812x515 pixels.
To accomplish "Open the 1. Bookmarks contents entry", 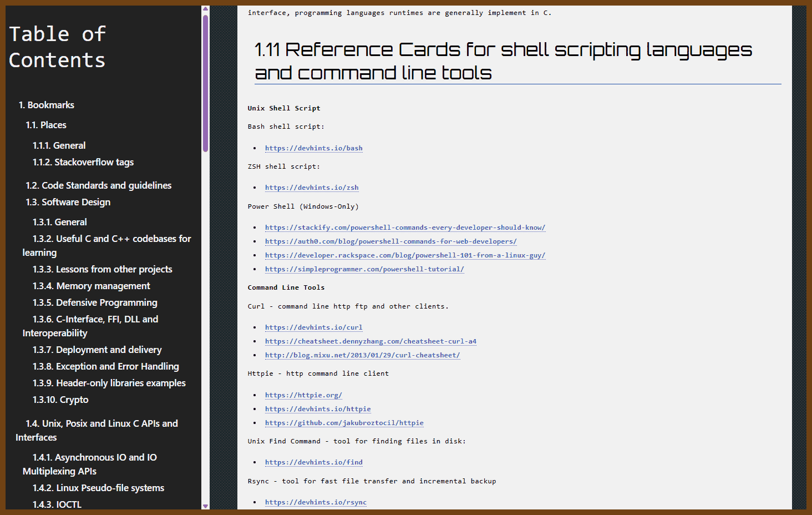I will pos(47,105).
